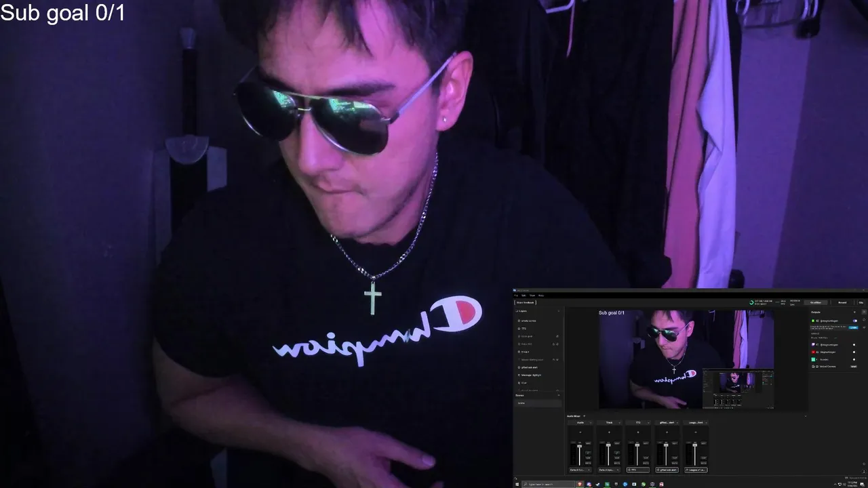Click the Audio channel volume fader

click(580, 446)
